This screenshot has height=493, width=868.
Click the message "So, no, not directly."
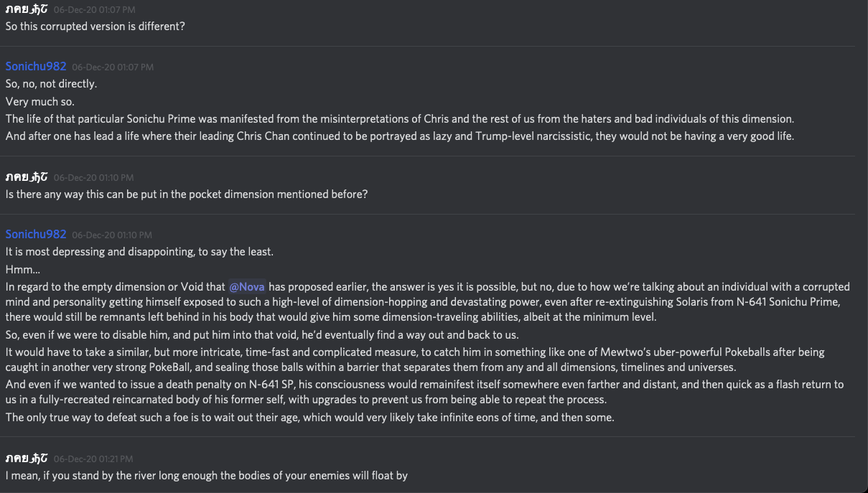click(x=51, y=84)
